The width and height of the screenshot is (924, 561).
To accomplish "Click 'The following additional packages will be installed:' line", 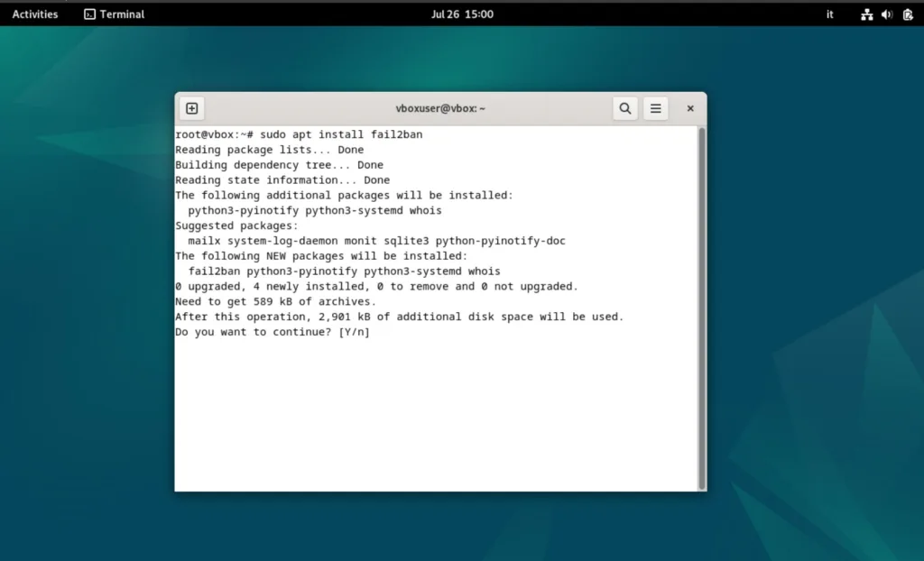I will point(344,195).
